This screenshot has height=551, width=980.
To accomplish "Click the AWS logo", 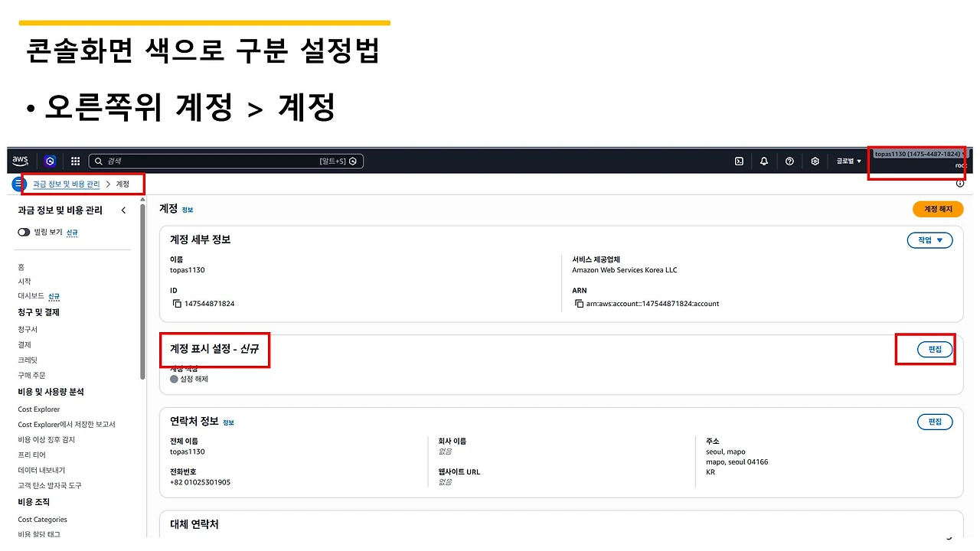I will point(20,161).
